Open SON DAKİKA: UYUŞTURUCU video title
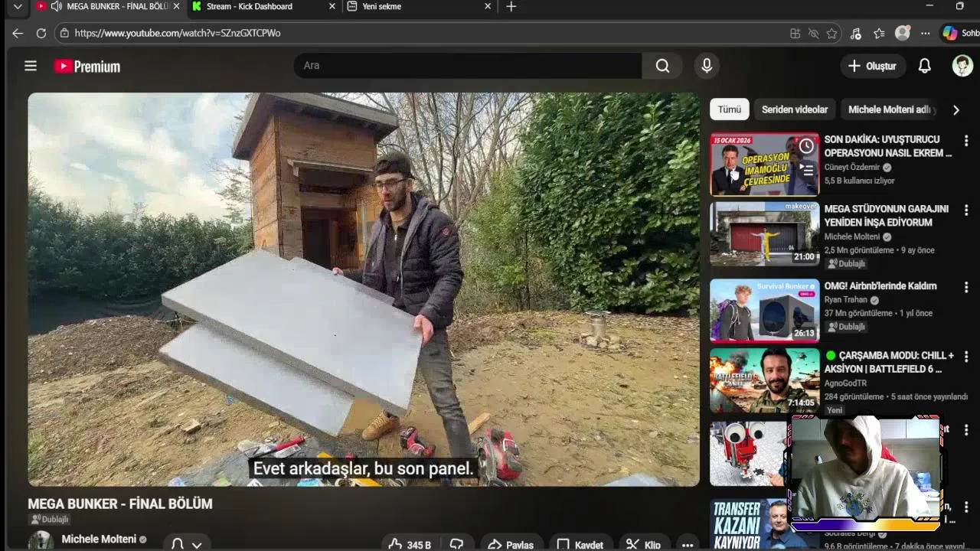980x551 pixels. (x=888, y=146)
